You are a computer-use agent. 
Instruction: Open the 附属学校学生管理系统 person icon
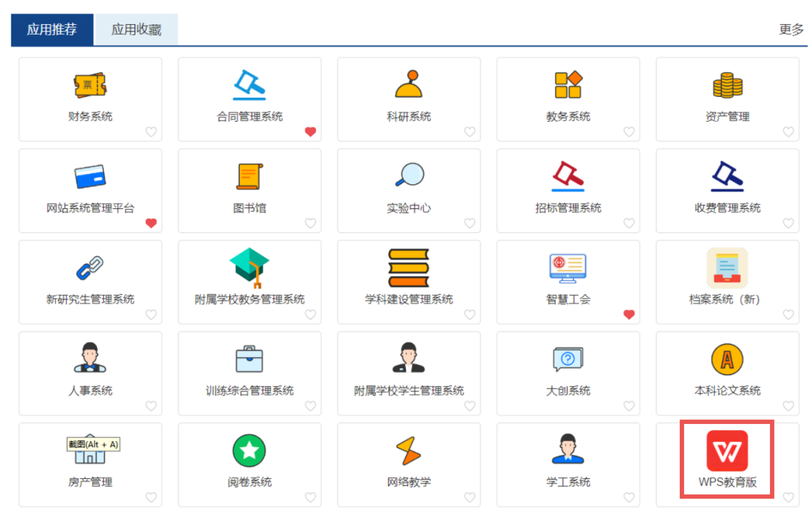click(409, 357)
